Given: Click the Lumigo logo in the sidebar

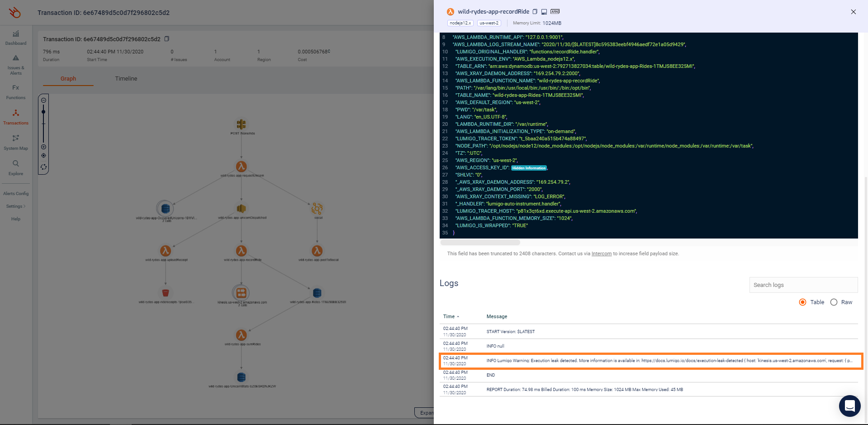Looking at the screenshot, I should (x=15, y=12).
